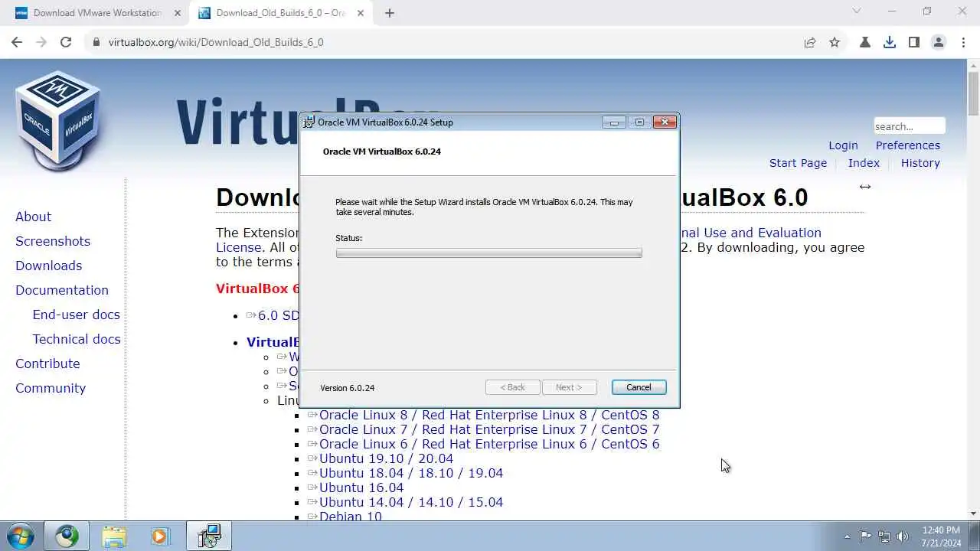Viewport: 980px width, 551px height.
Task: Click the page vertical scrollbar thumb
Action: coord(973,93)
